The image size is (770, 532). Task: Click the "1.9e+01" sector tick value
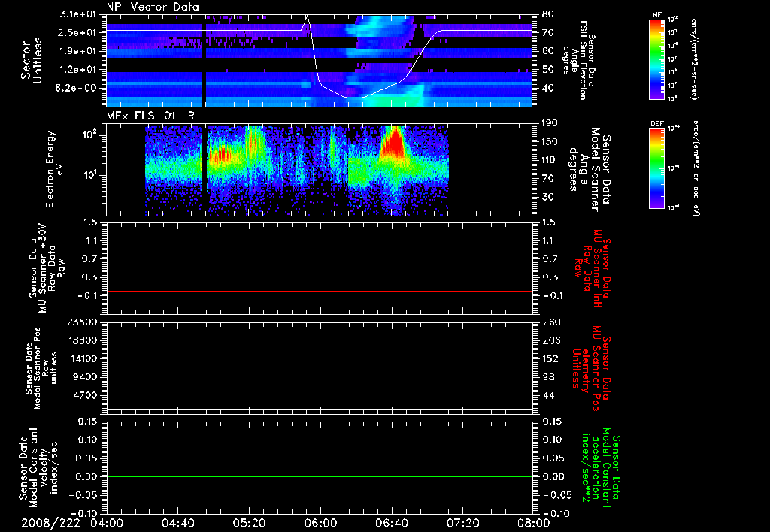[x=79, y=51]
